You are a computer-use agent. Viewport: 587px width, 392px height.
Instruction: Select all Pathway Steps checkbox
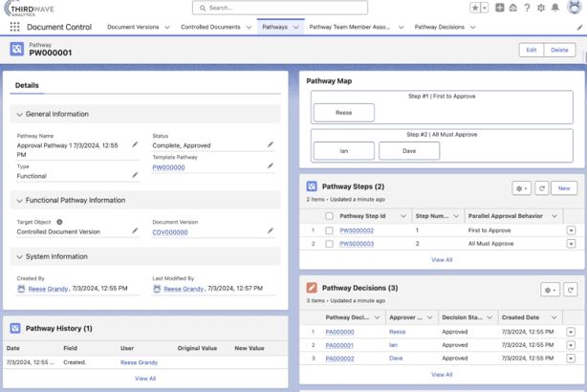click(x=329, y=216)
